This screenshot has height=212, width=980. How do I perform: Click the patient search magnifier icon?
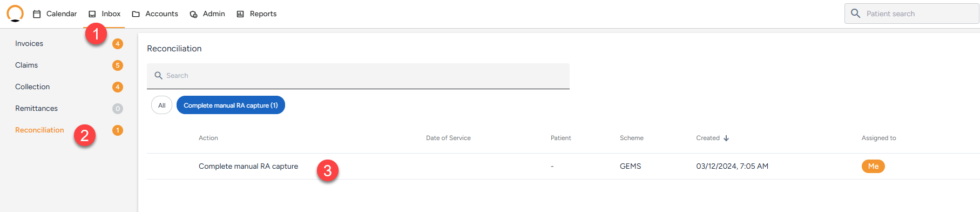(x=855, y=14)
